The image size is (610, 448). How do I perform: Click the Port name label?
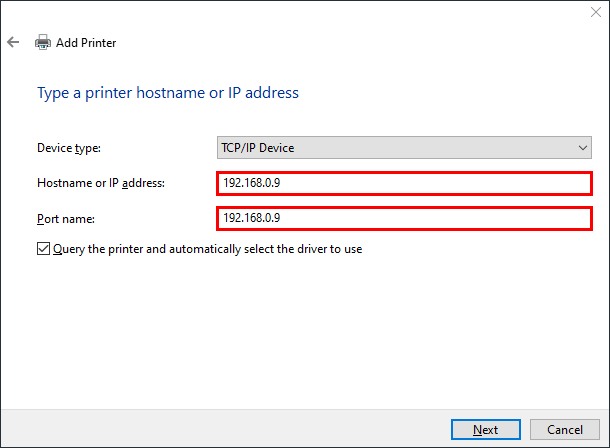tap(66, 219)
